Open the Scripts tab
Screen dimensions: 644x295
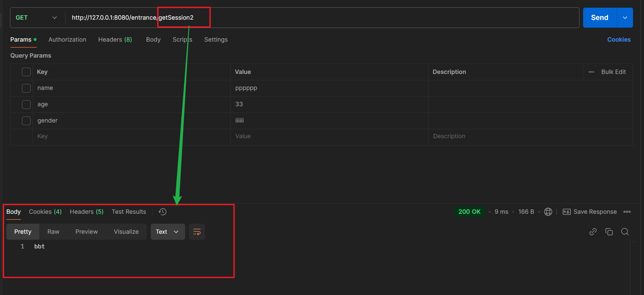click(182, 40)
